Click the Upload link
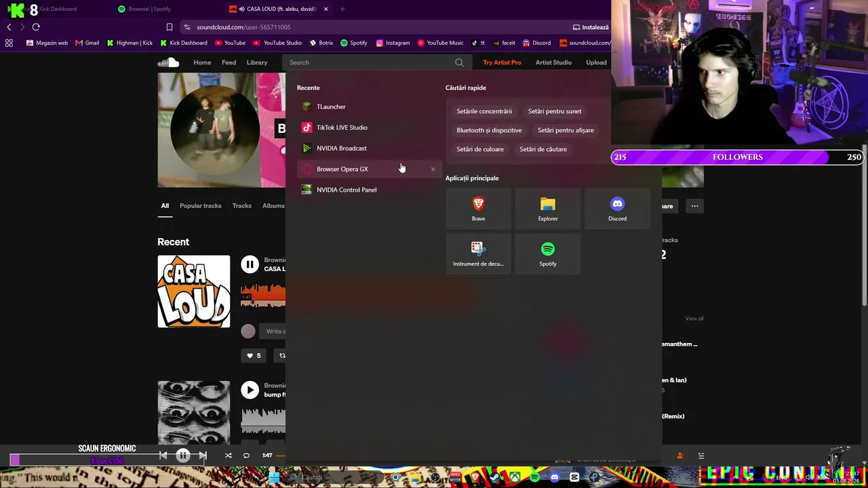 click(x=596, y=62)
